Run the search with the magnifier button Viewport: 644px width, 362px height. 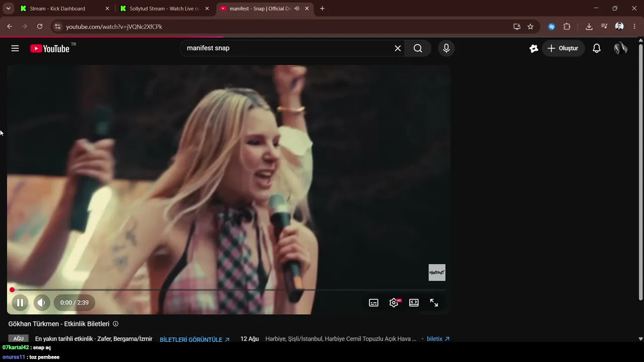coord(418,48)
